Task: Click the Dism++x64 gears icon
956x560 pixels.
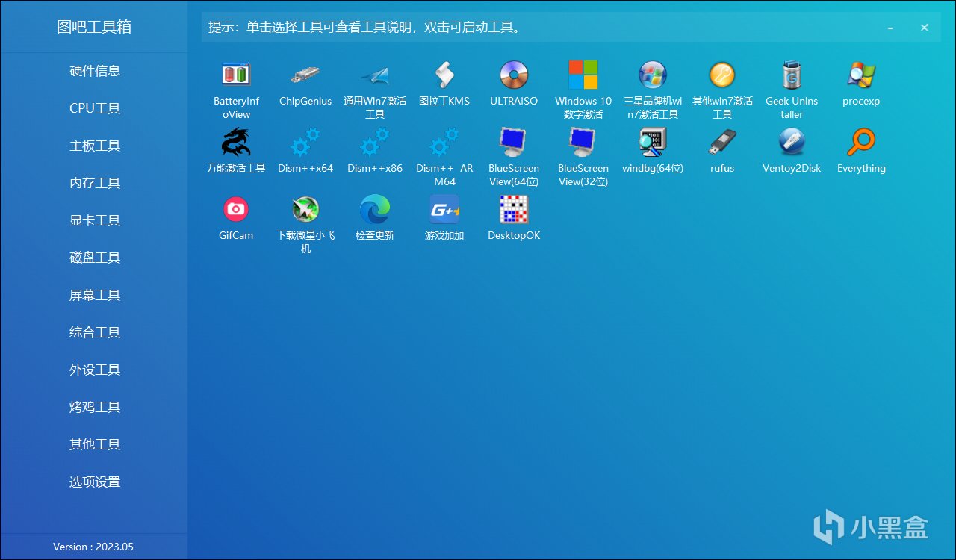Action: pyautogui.click(x=305, y=142)
